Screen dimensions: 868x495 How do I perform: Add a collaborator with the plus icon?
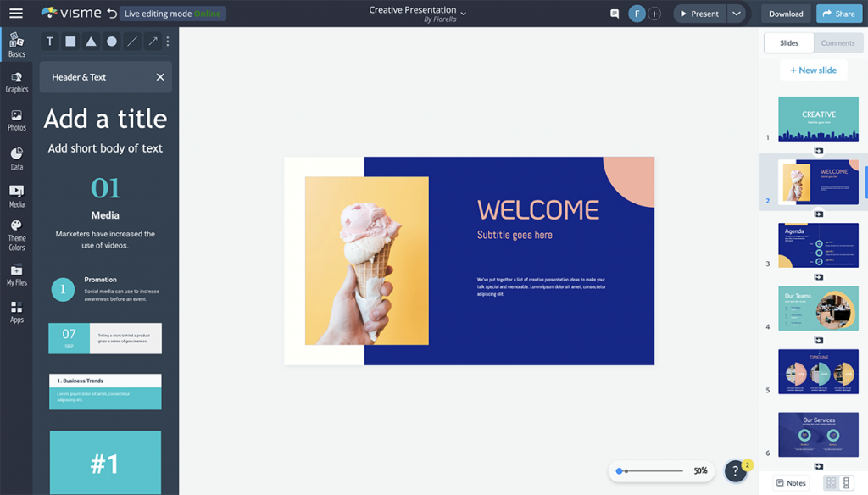654,14
